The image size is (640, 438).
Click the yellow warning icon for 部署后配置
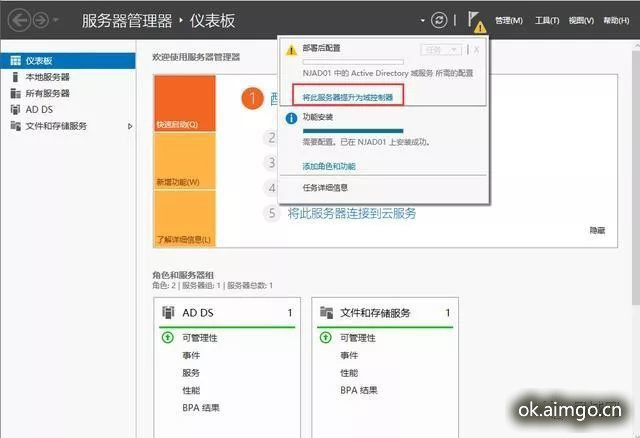tap(291, 50)
